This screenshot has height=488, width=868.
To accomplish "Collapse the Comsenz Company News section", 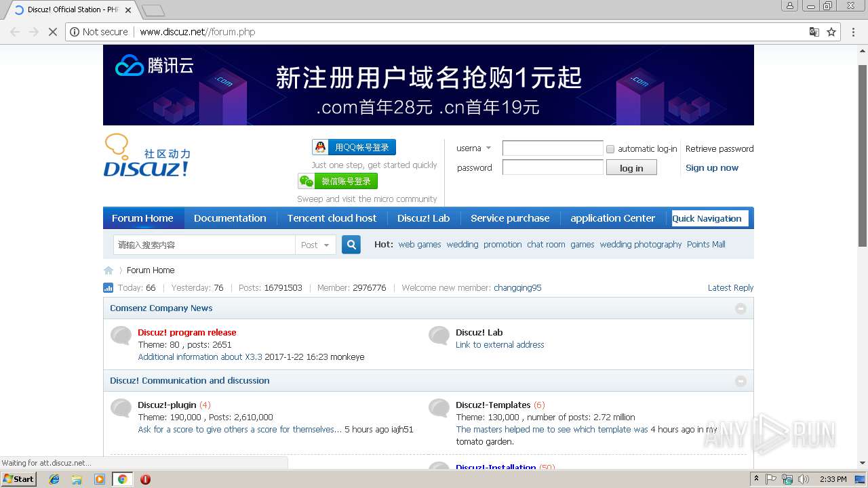I will [x=741, y=308].
